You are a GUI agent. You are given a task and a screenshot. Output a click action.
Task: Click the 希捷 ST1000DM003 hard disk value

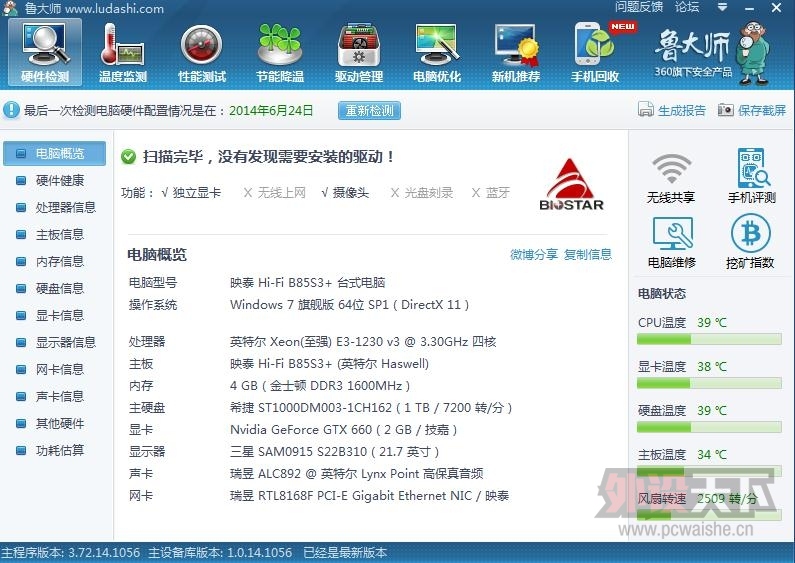click(x=371, y=408)
